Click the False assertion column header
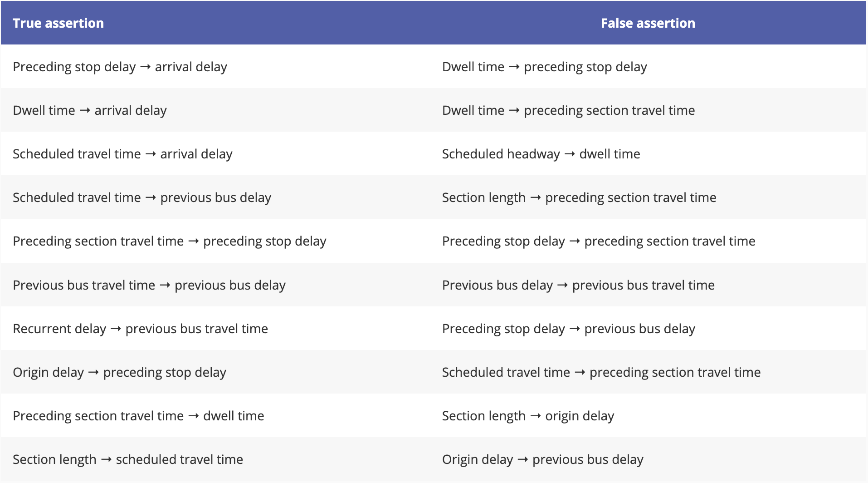 (x=648, y=23)
